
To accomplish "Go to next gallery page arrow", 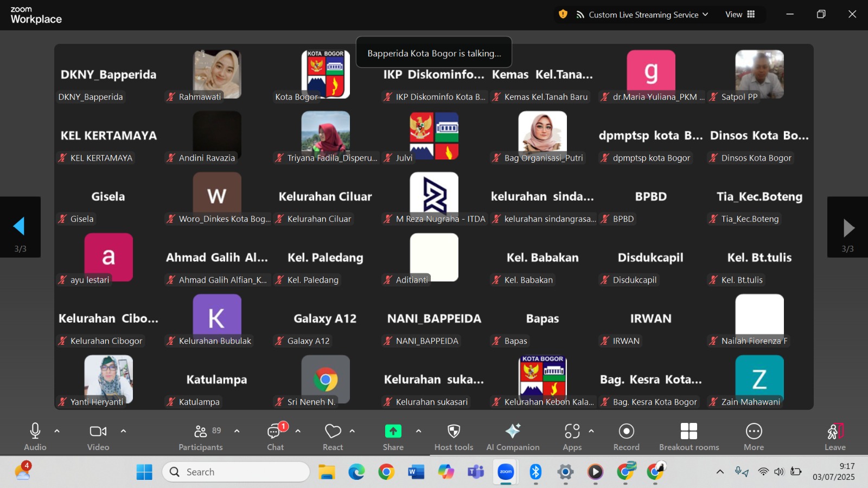I will pyautogui.click(x=848, y=228).
